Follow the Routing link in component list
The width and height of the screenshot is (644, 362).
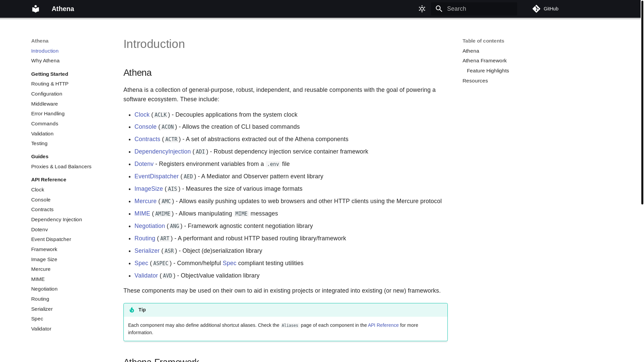(145, 238)
